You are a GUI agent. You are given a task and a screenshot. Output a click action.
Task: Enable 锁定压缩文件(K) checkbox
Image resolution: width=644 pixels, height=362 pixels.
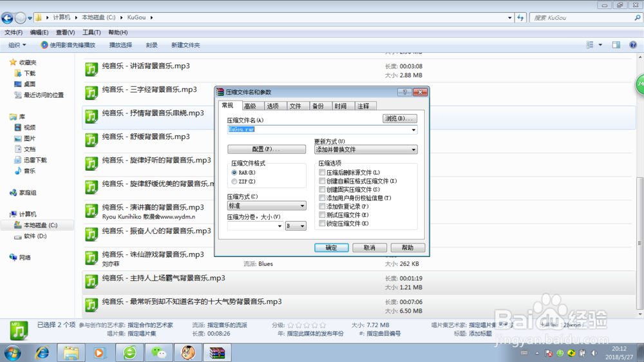click(322, 223)
